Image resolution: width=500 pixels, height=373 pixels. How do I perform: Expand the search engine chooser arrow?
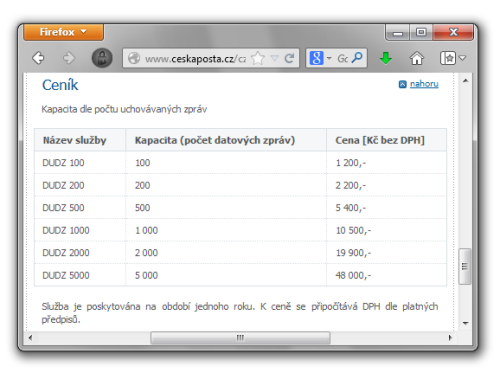(x=329, y=58)
